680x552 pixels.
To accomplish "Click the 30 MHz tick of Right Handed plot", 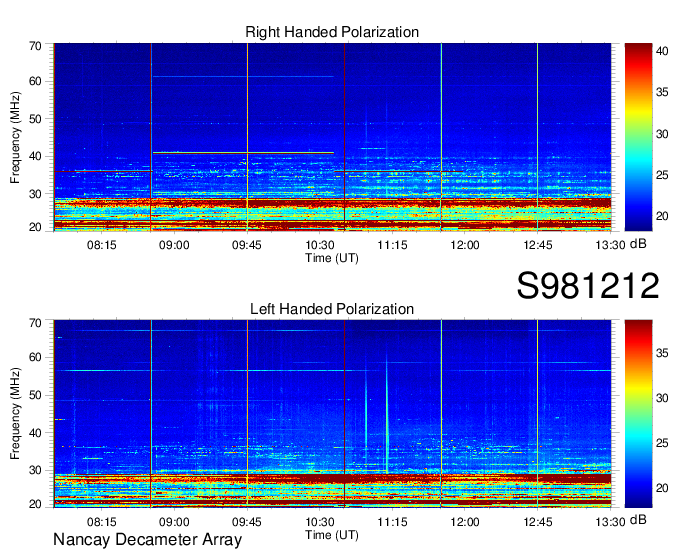I will tap(36, 194).
